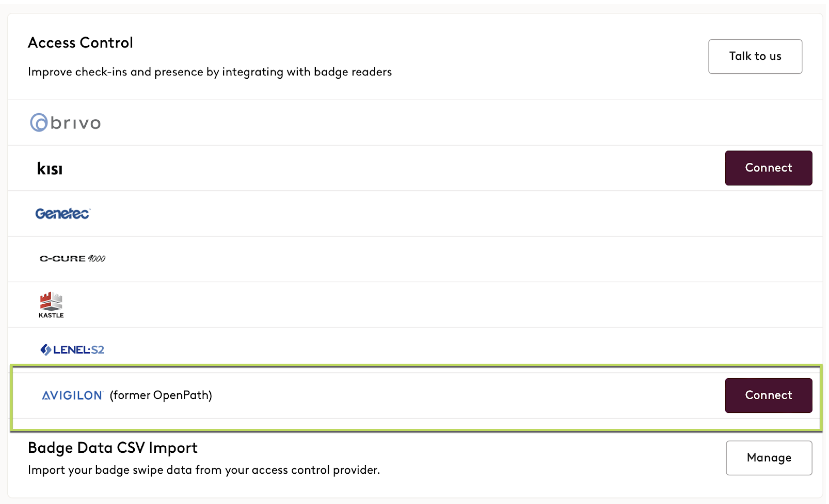The image size is (829, 504).
Task: Click the Genetec logo
Action: tap(62, 214)
